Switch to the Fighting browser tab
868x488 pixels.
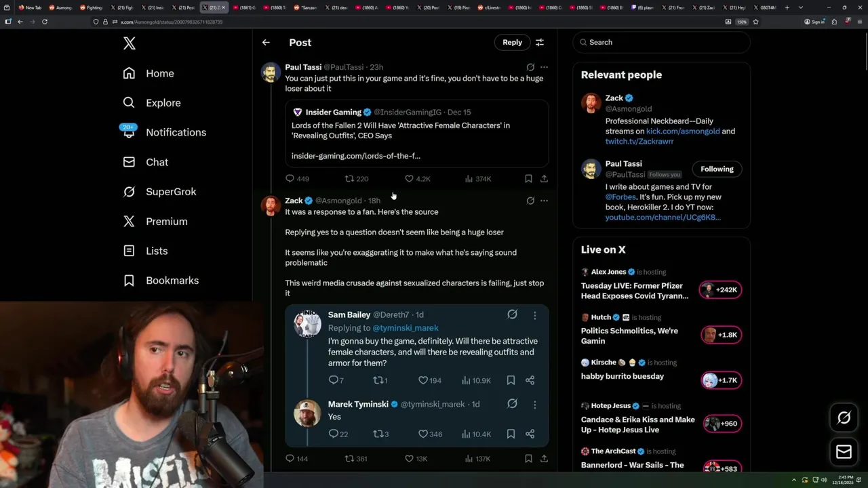click(x=90, y=7)
